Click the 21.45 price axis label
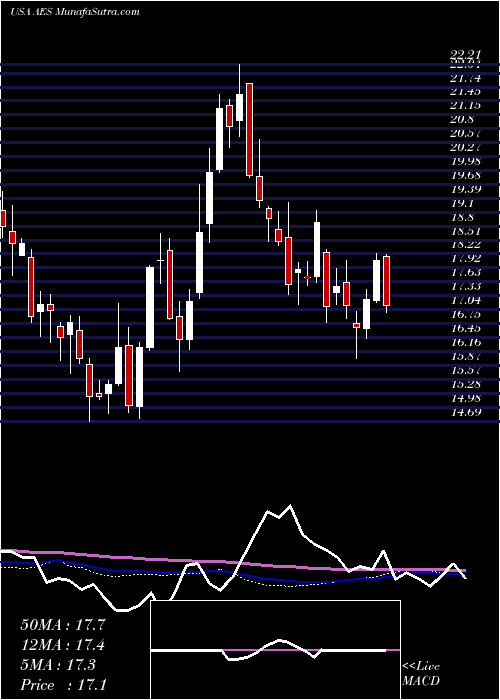The height and width of the screenshot is (700, 500). click(465, 92)
